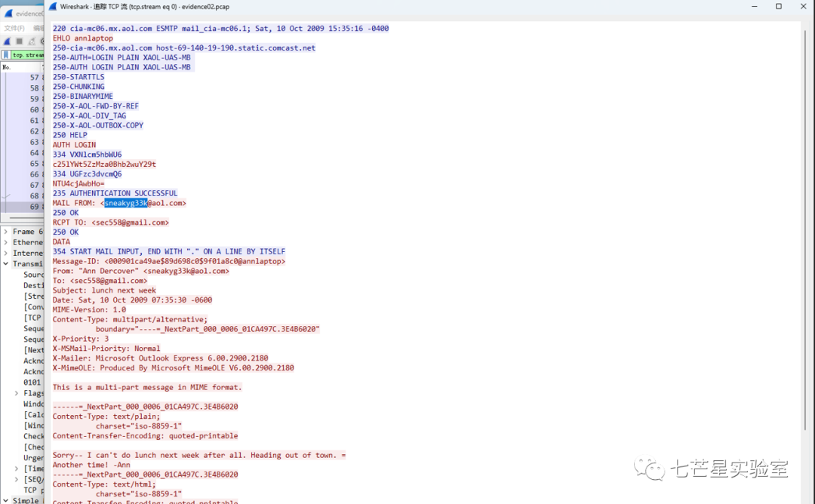Screen dimensions: 815x504
Task: Click the 'From: "Ann Dercover"' header line
Action: click(141, 271)
